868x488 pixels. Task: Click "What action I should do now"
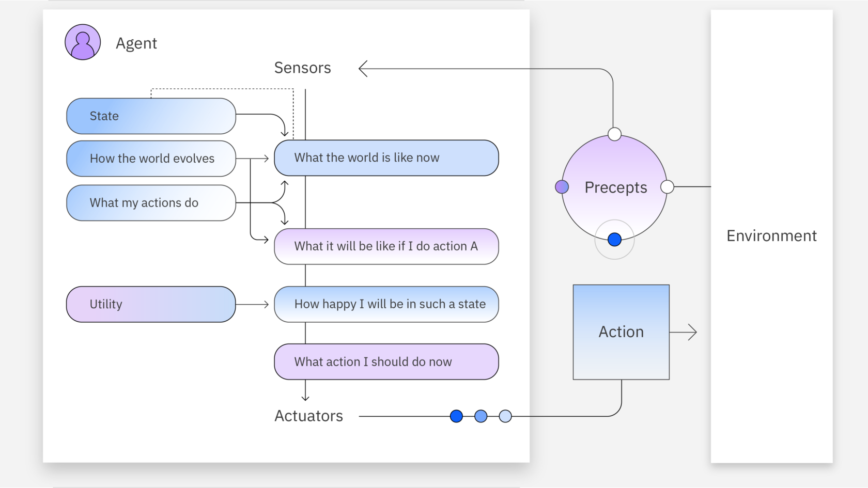coord(386,362)
